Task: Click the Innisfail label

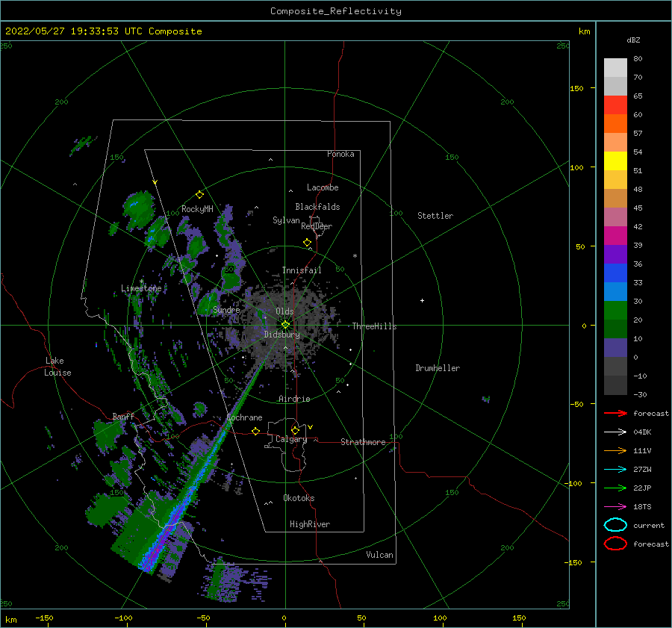Action: [x=302, y=270]
